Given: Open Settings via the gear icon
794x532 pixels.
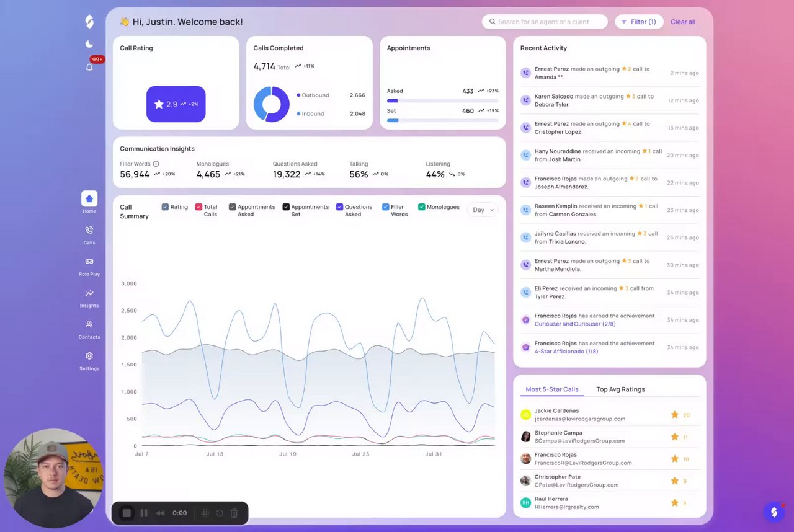Looking at the screenshot, I should pos(89,356).
